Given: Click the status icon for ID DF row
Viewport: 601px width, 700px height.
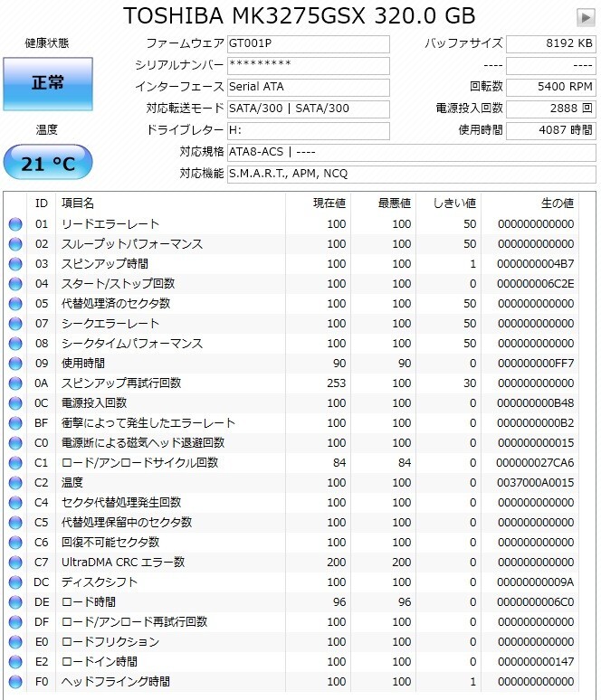Looking at the screenshot, I should [15, 622].
